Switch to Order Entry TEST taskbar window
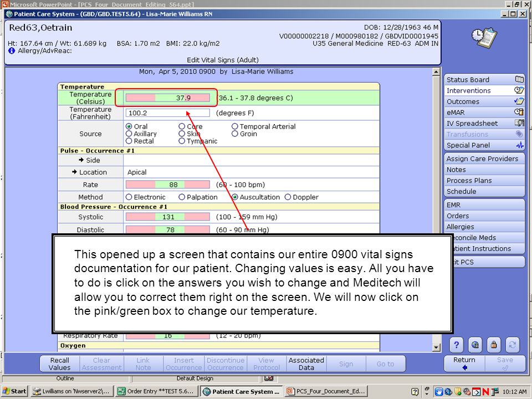This screenshot has width=532, height=399. (156, 391)
